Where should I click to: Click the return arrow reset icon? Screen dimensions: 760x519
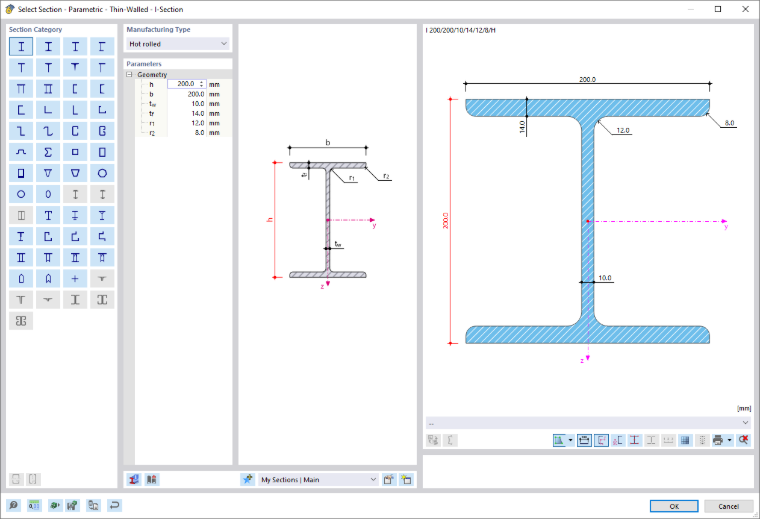tap(114, 505)
